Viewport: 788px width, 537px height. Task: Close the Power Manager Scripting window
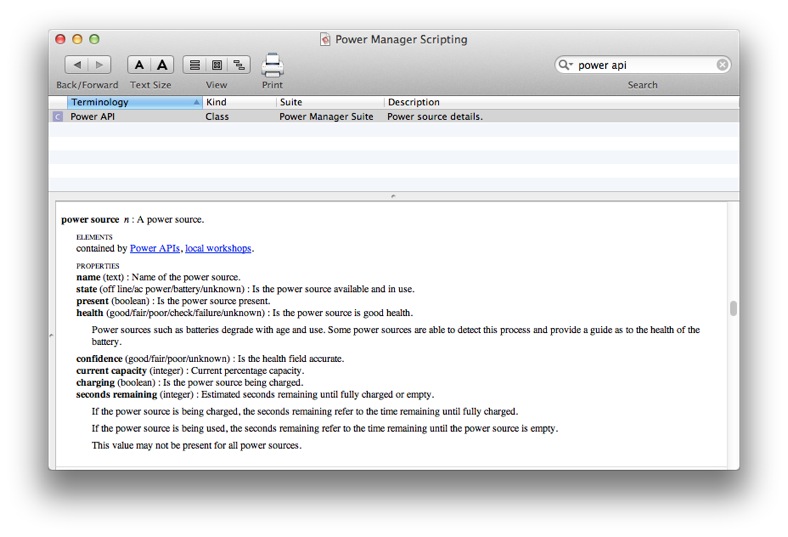point(60,39)
